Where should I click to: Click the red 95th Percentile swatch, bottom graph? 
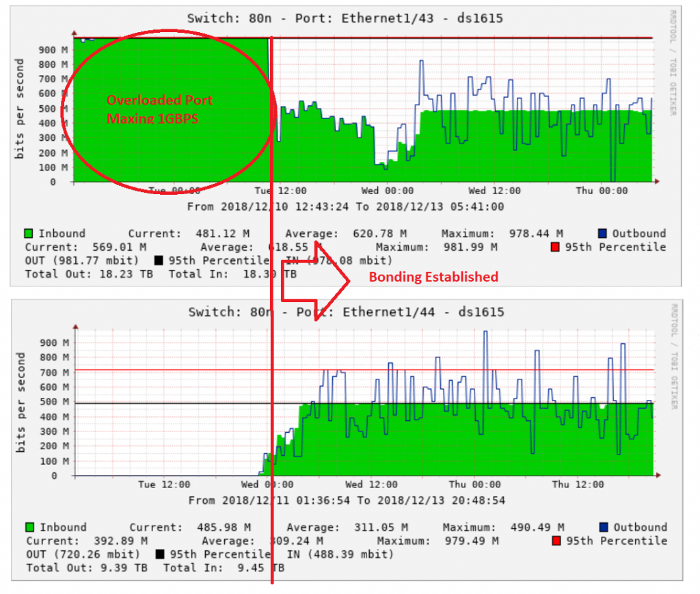point(556,541)
